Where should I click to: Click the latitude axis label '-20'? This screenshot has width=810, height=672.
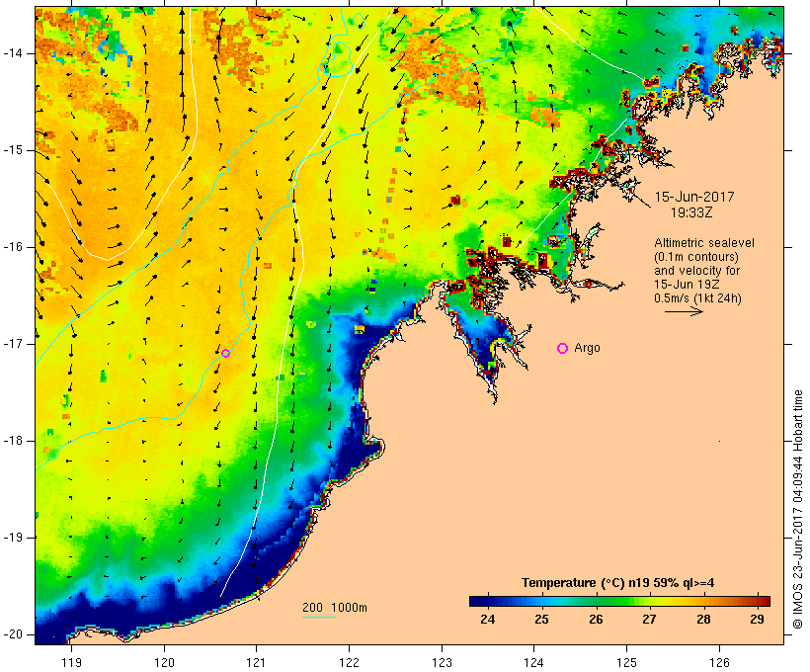13,634
